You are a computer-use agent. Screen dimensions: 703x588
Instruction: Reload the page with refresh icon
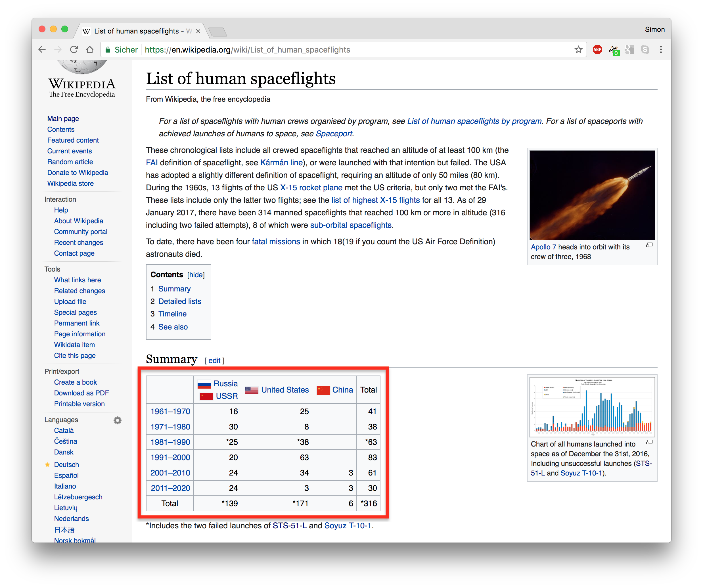click(x=74, y=49)
